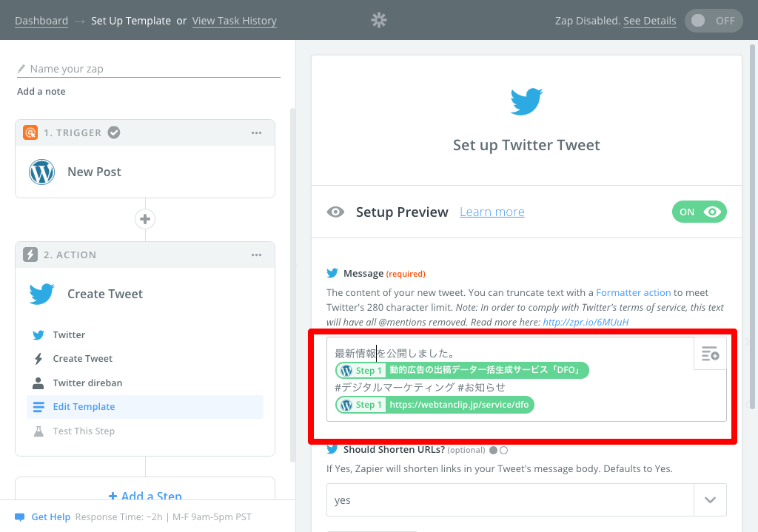Go to Dashboard link

(x=41, y=21)
